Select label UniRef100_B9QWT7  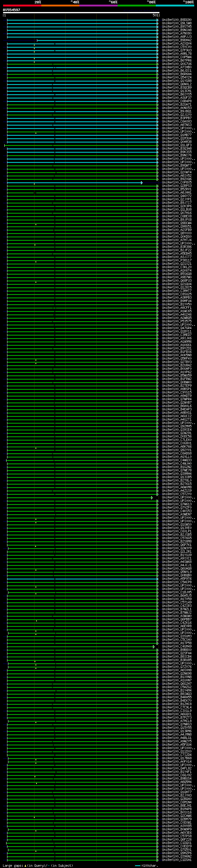tap(177, 165)
